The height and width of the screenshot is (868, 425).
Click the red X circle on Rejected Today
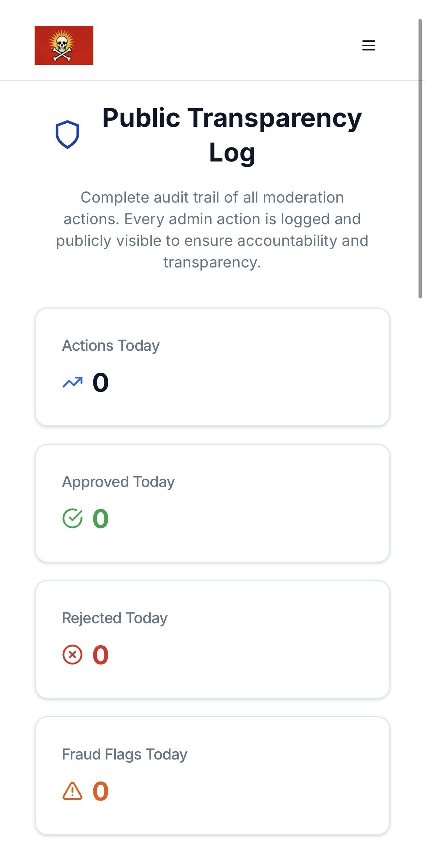(x=72, y=654)
